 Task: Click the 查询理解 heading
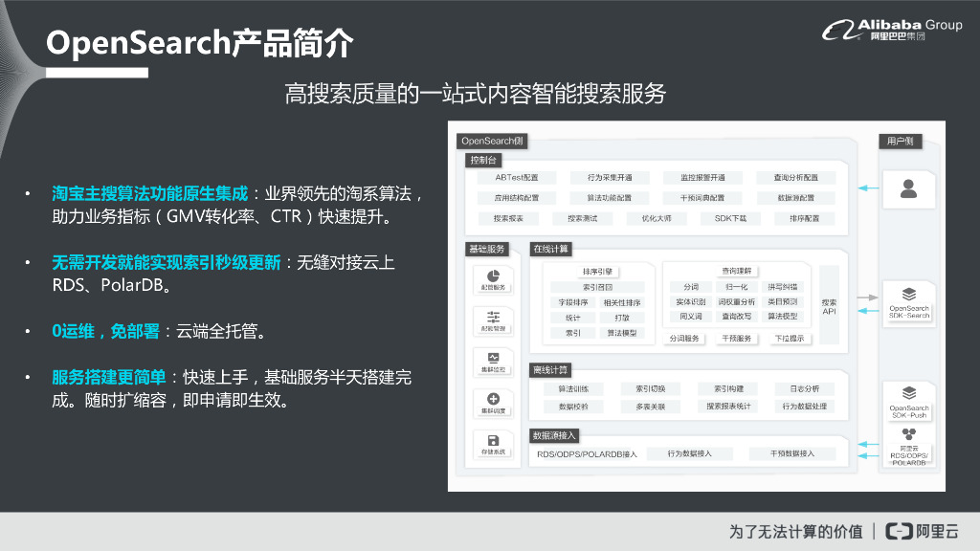[737, 271]
